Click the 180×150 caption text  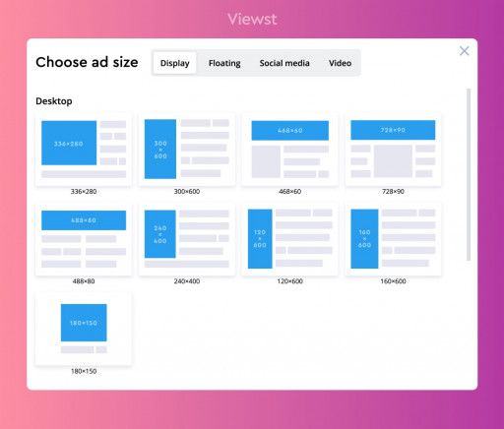click(x=84, y=371)
